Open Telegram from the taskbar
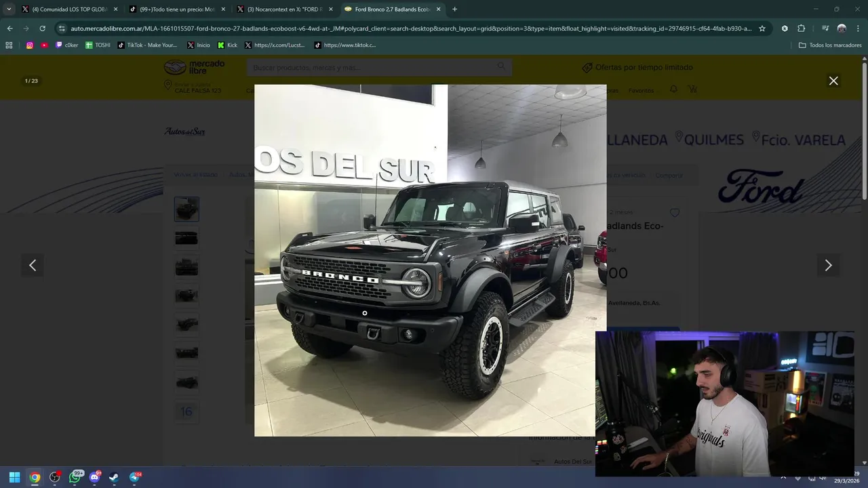Screen dimensions: 868x488 [134, 477]
